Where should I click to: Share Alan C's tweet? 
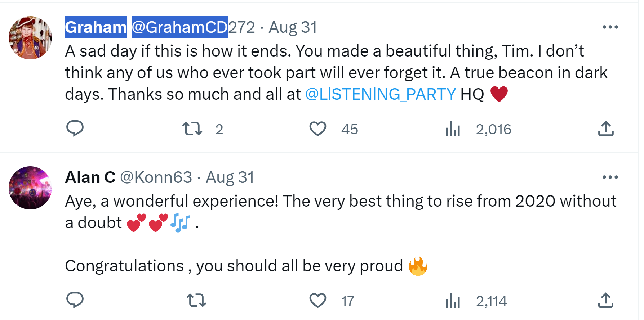click(606, 300)
